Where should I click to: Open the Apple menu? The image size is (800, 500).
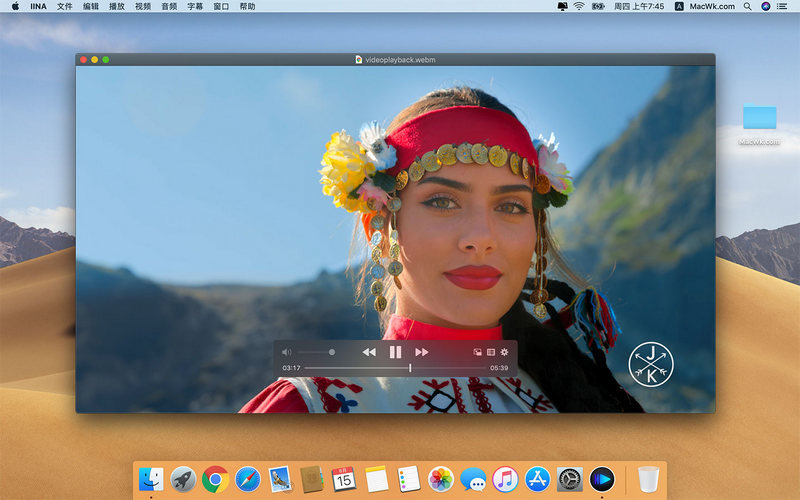coord(15,6)
